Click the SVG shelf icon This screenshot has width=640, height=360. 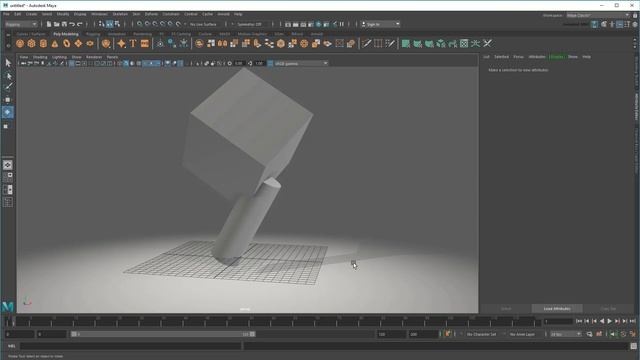144,44
